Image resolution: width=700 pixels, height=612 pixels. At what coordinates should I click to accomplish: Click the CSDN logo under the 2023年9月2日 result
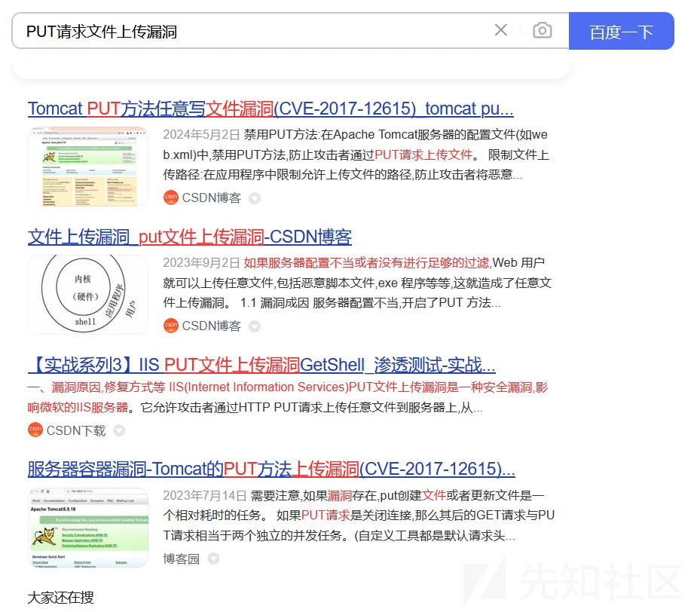click(x=170, y=326)
